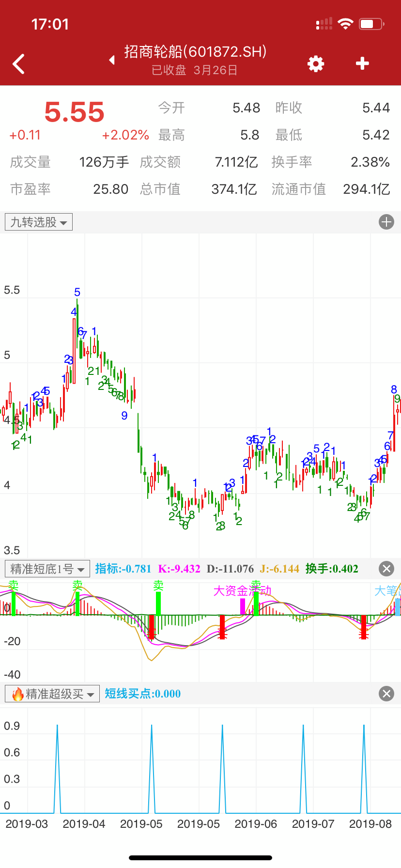Select the 今开 label
The width and height of the screenshot is (401, 868).
(x=171, y=108)
